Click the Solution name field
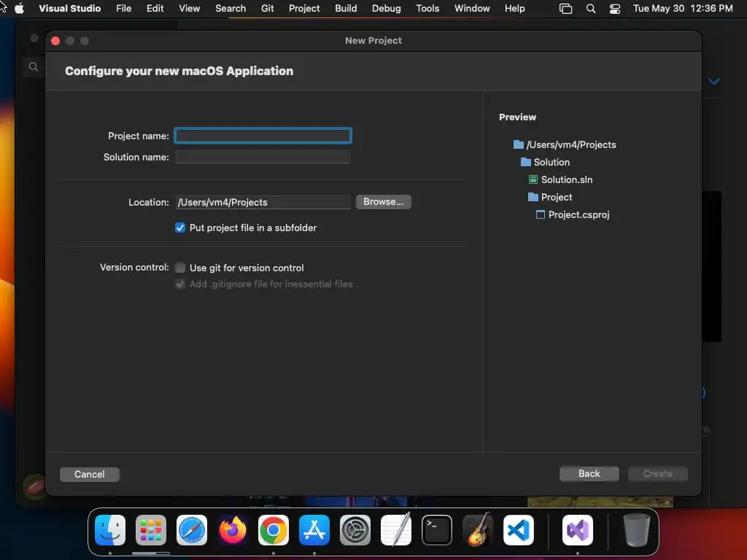Viewport: 747px width, 560px height. tap(263, 157)
